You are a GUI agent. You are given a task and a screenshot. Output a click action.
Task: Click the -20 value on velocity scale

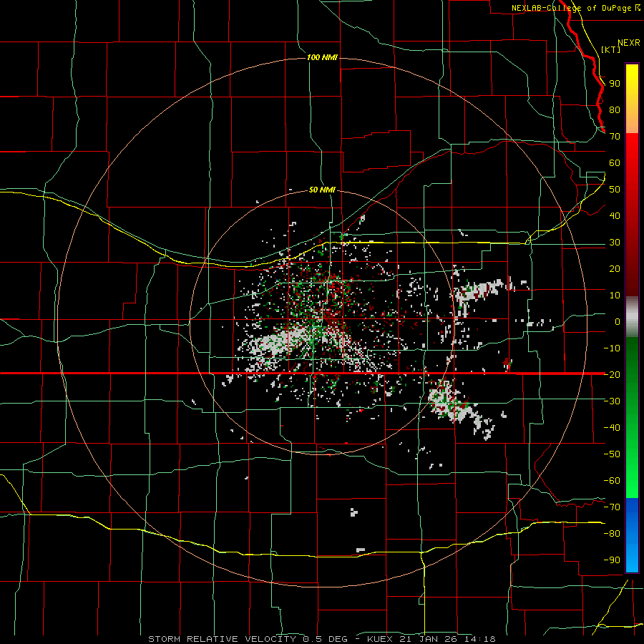coord(612,374)
